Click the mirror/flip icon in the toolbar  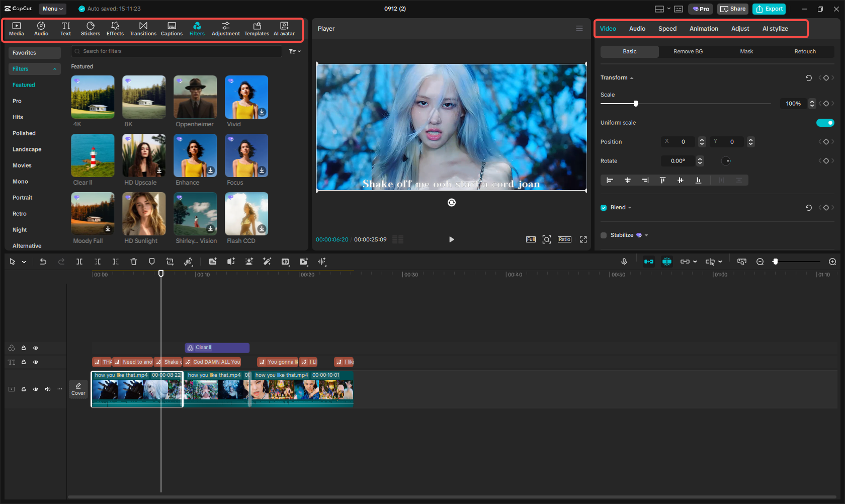[189, 262]
